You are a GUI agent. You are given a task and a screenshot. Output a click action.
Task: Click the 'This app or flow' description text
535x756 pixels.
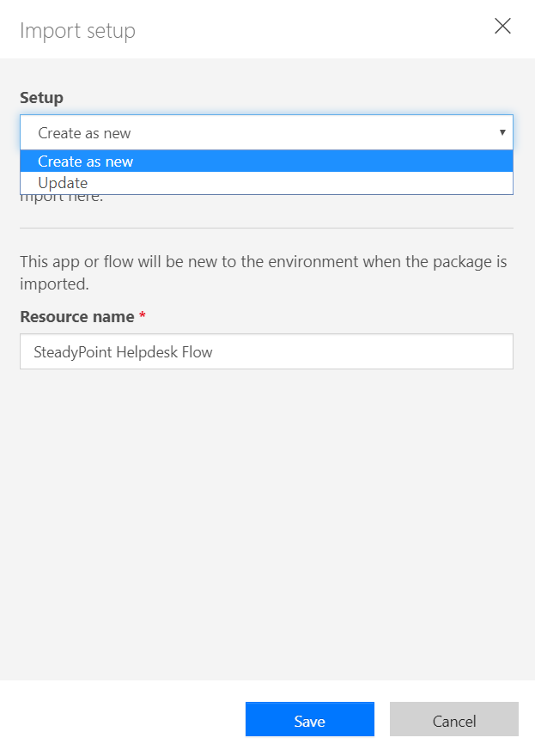(x=263, y=272)
